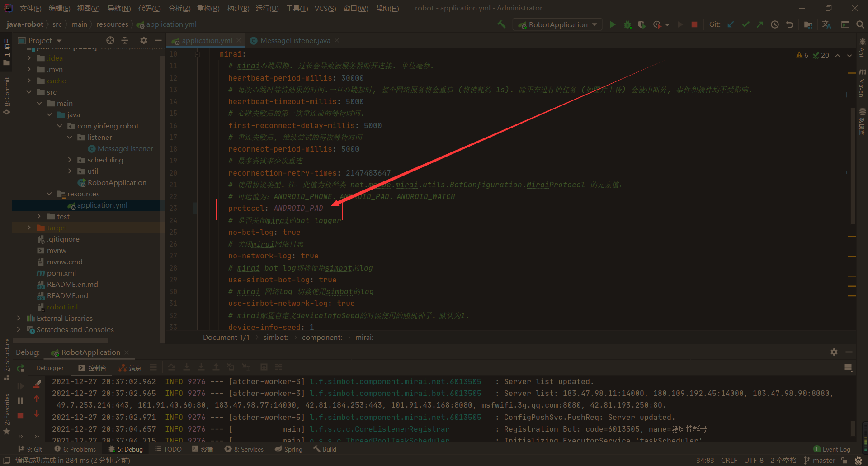Toggle the 7: Structure tool window button
Viewport: 868px width, 466px height.
point(6,359)
